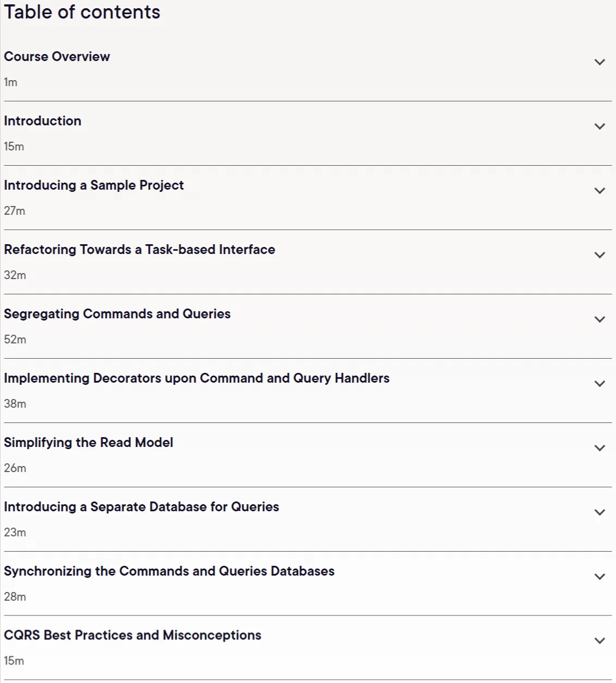The height and width of the screenshot is (683, 616).
Task: Expand Segregating Commands and Queries chevron
Action: click(x=600, y=319)
